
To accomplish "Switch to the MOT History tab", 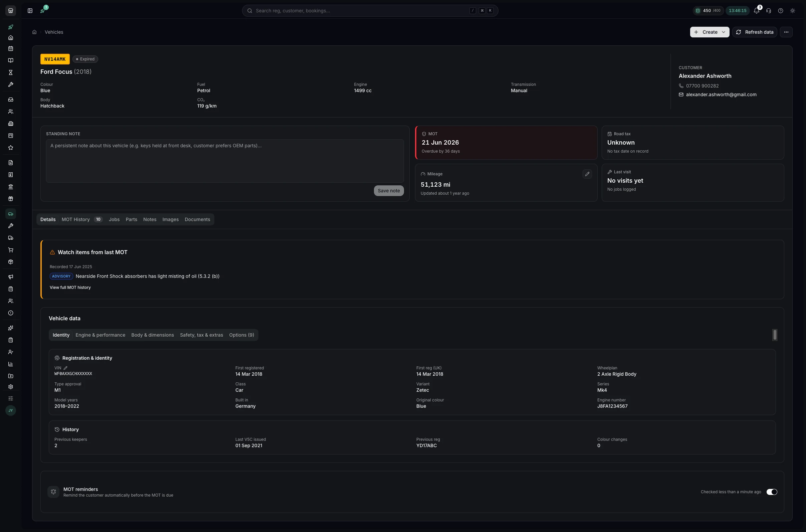I will 82,219.
